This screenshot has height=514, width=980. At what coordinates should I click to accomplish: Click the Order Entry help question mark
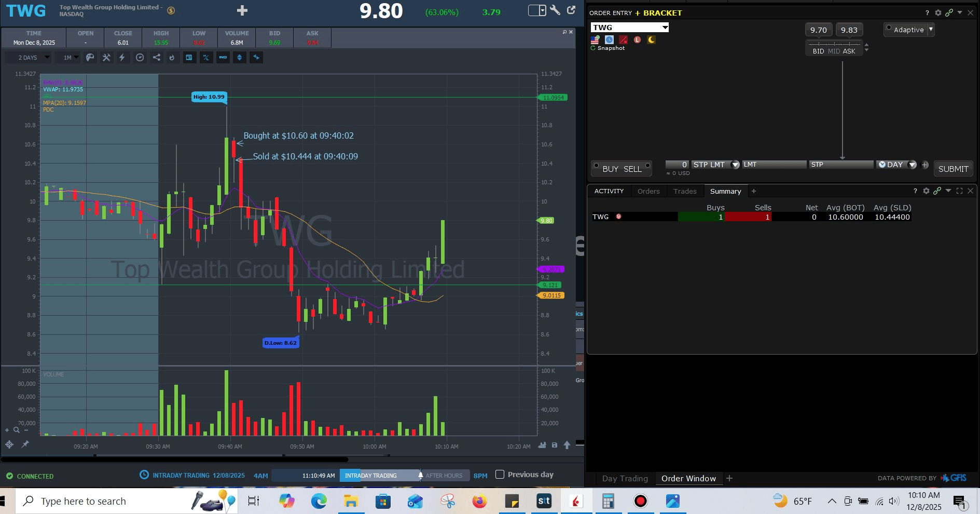pyautogui.click(x=927, y=13)
